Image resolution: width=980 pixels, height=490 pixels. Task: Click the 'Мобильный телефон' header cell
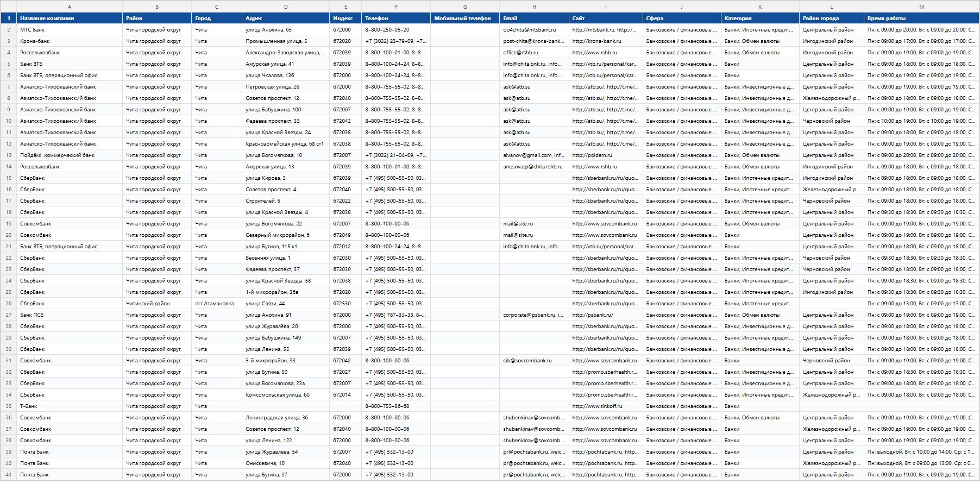tap(465, 18)
